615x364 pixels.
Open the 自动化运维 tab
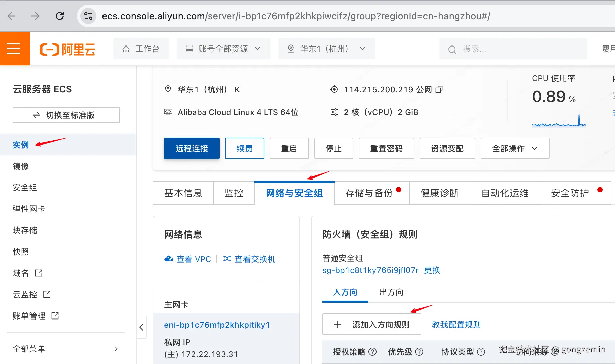[x=505, y=193]
